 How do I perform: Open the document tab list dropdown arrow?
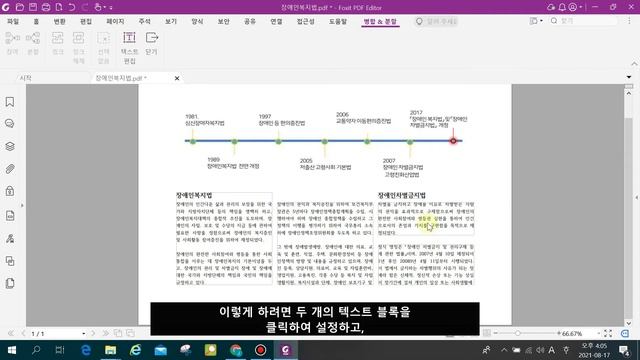tap(629, 77)
